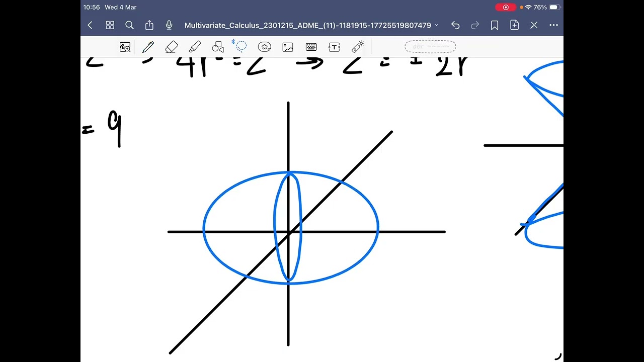The width and height of the screenshot is (644, 362).
Task: Start audio recording with the microphone
Action: point(169,25)
